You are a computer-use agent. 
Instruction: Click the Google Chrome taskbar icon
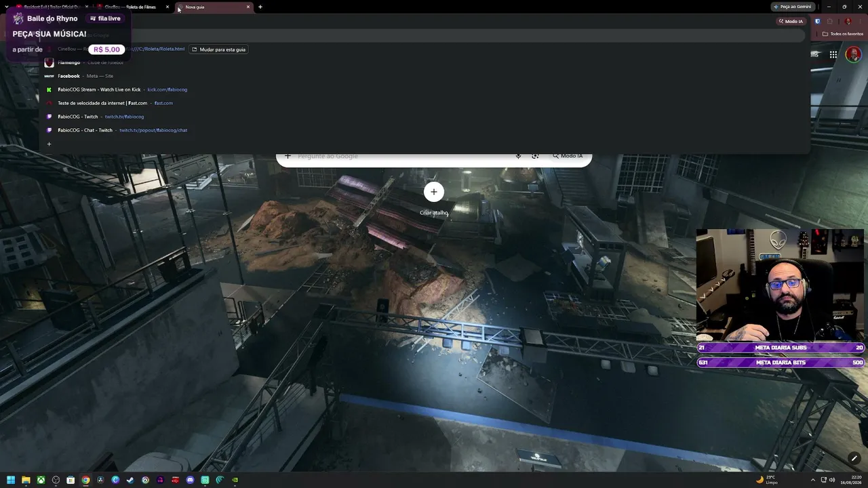coord(85,480)
